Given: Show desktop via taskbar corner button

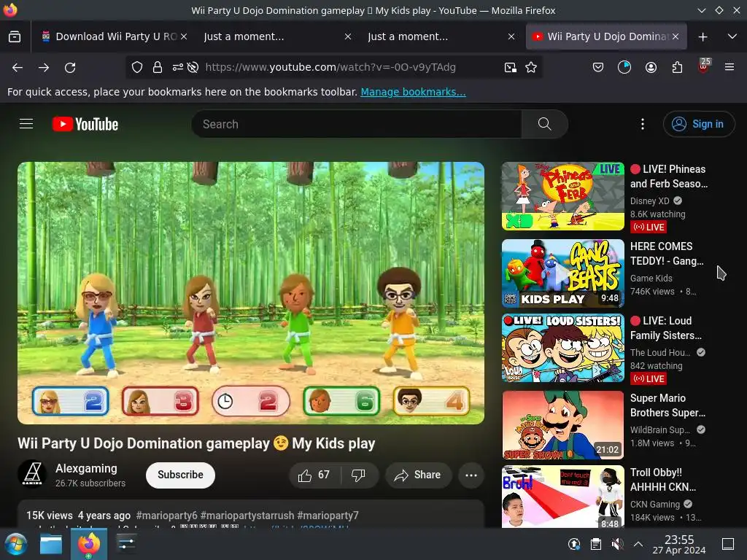Looking at the screenshot, I should click(727, 544).
